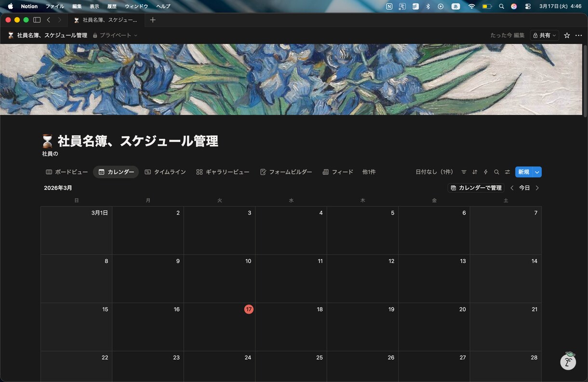Screen dimensions: 588x382
Task: Open 日付なし（1件）list
Action: 434,172
